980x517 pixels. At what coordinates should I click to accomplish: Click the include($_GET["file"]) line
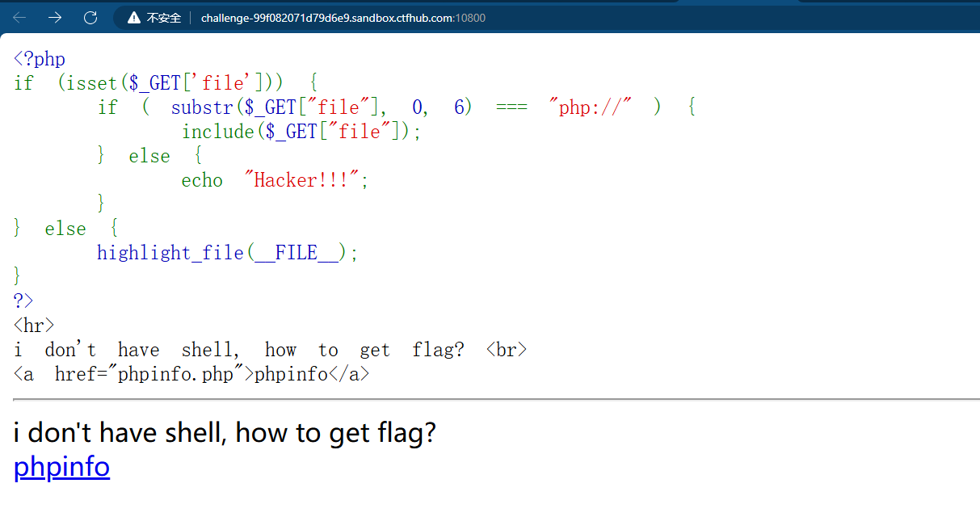click(301, 132)
